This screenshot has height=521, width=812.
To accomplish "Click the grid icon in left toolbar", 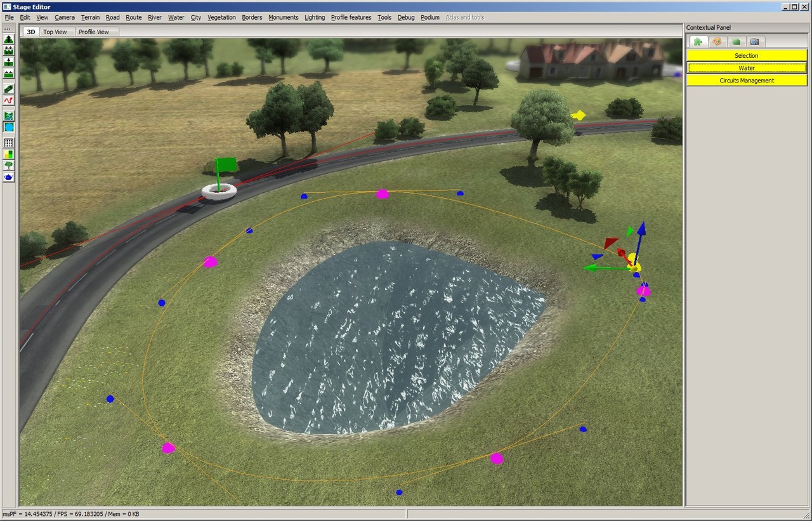I will click(9, 143).
